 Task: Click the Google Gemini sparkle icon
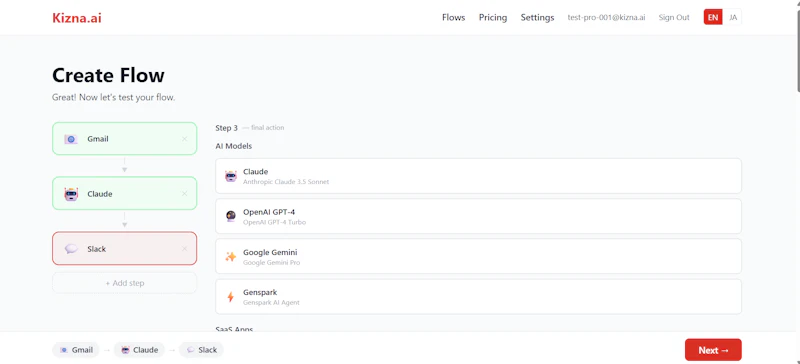[x=231, y=257]
